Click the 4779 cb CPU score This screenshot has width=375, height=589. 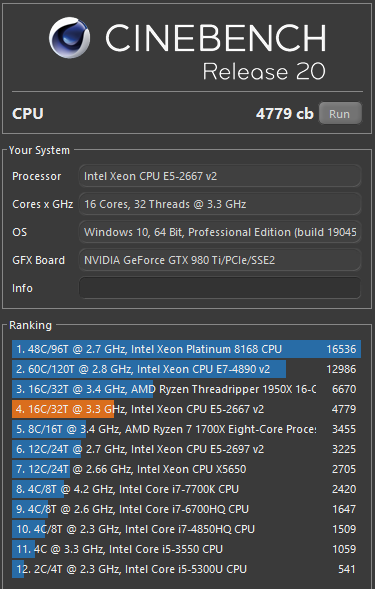pos(284,113)
